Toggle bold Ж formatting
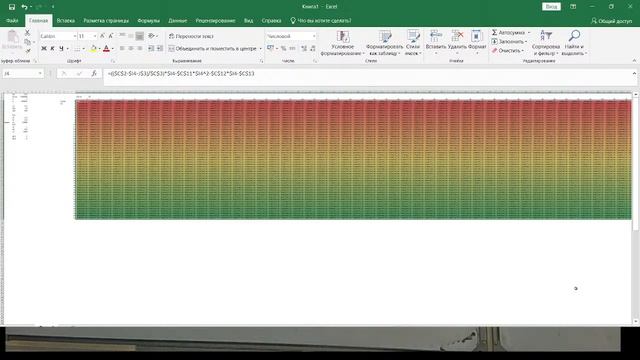 coord(44,49)
